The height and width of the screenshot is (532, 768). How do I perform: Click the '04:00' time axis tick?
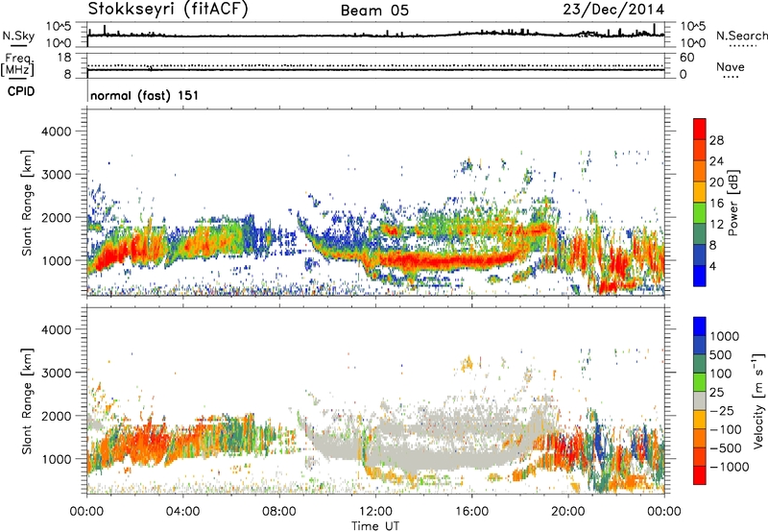tap(182, 512)
